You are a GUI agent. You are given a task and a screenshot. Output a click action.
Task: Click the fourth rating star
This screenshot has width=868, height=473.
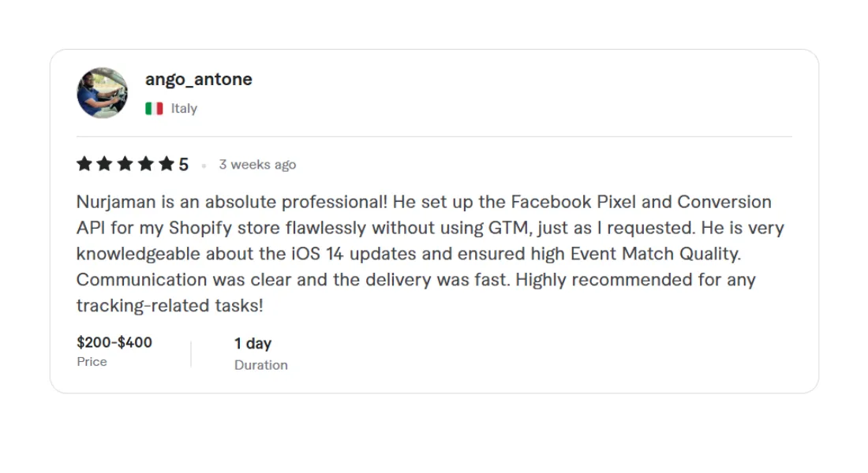tap(146, 164)
